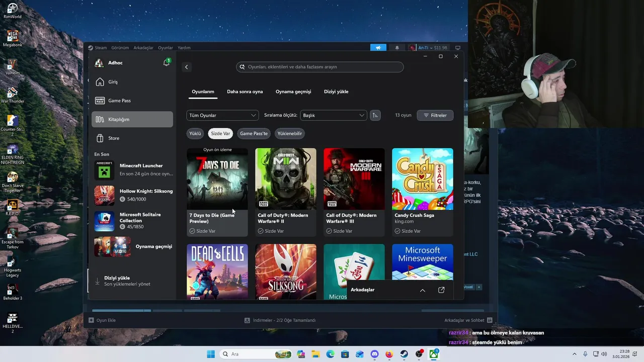The height and width of the screenshot is (362, 644).
Task: Toggle the Yüklenebilir filter chip
Action: point(290,133)
